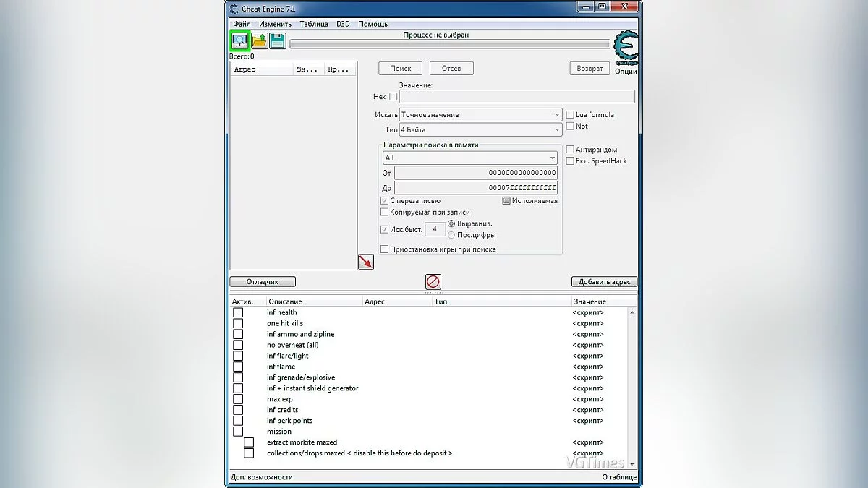868x488 pixels.
Task: Copy selected addresses with red arrow
Action: tap(366, 262)
